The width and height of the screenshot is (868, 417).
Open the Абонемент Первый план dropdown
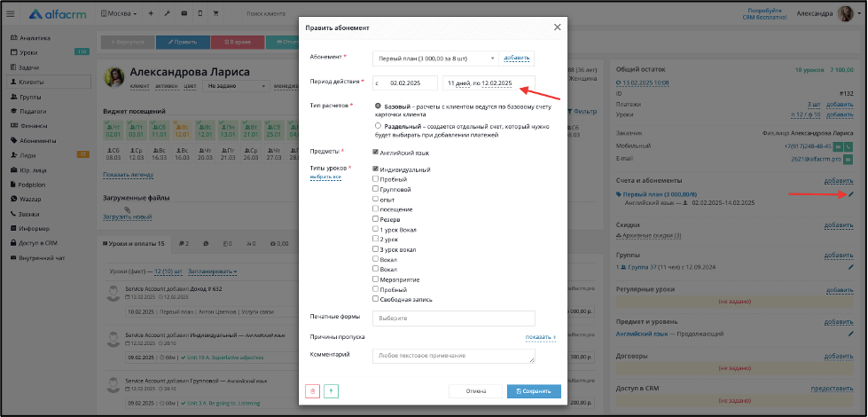pyautogui.click(x=435, y=58)
